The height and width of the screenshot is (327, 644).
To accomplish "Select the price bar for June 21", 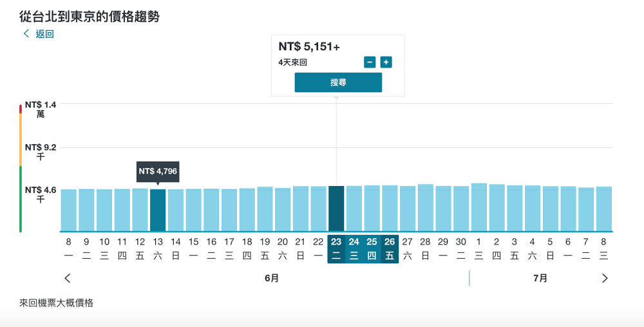I will tap(301, 209).
